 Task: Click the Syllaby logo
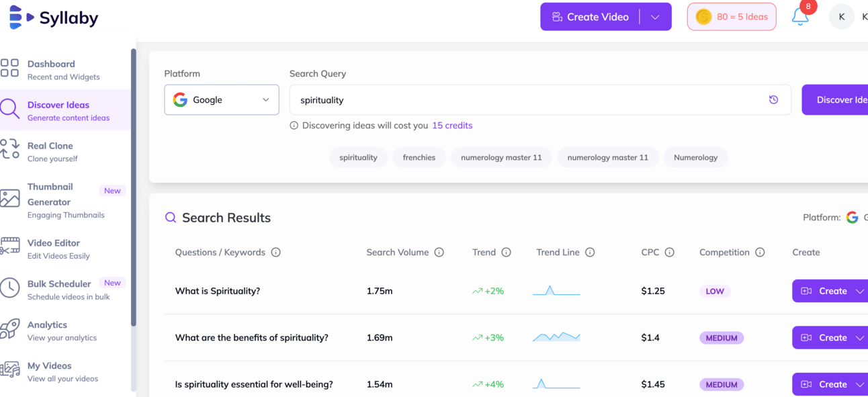[x=54, y=17]
